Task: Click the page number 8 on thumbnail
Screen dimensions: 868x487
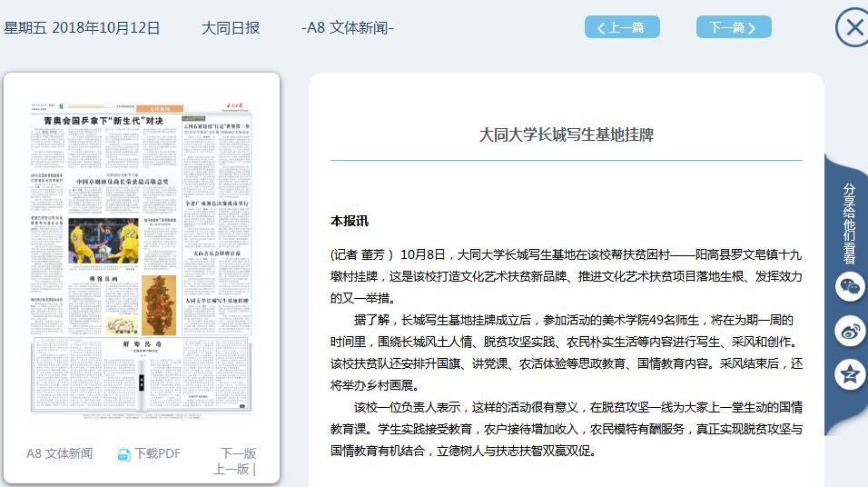Action: (x=61, y=105)
